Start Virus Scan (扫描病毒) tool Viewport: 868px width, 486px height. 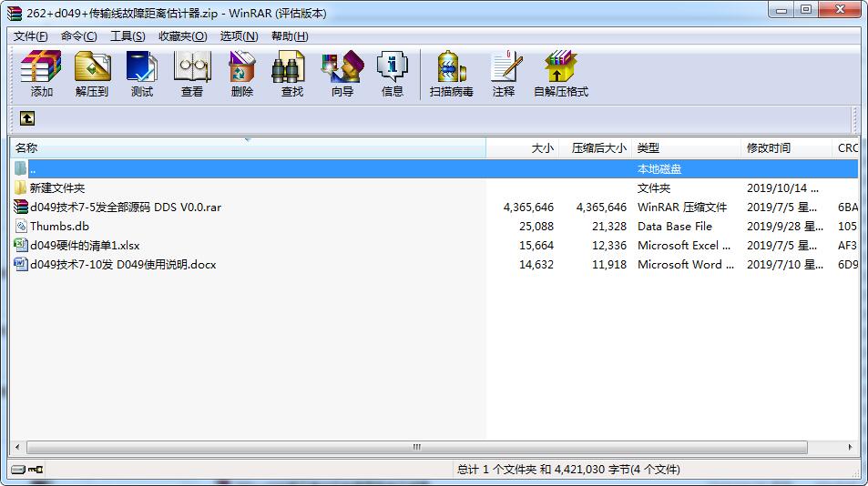pyautogui.click(x=451, y=74)
